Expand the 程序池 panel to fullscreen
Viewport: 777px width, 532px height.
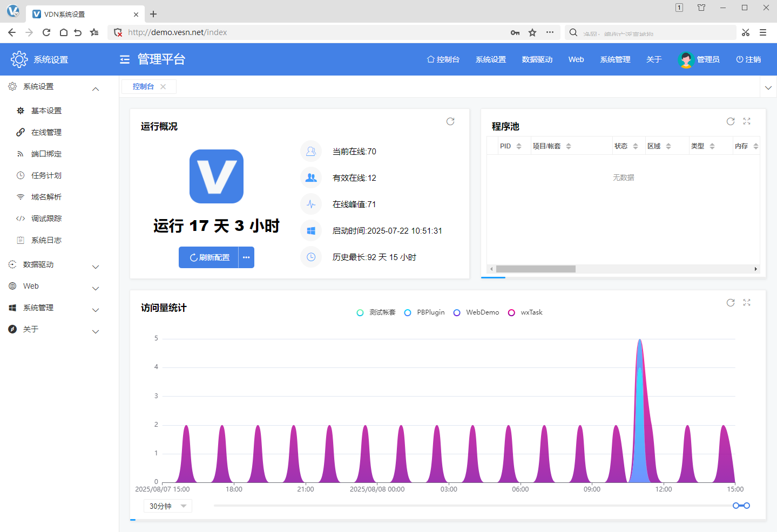(747, 121)
